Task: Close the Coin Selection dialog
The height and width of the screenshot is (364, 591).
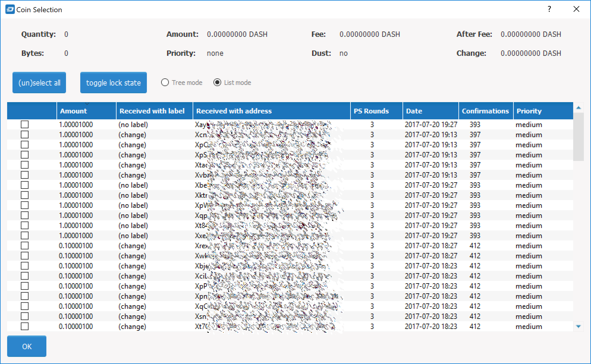Action: click(576, 9)
